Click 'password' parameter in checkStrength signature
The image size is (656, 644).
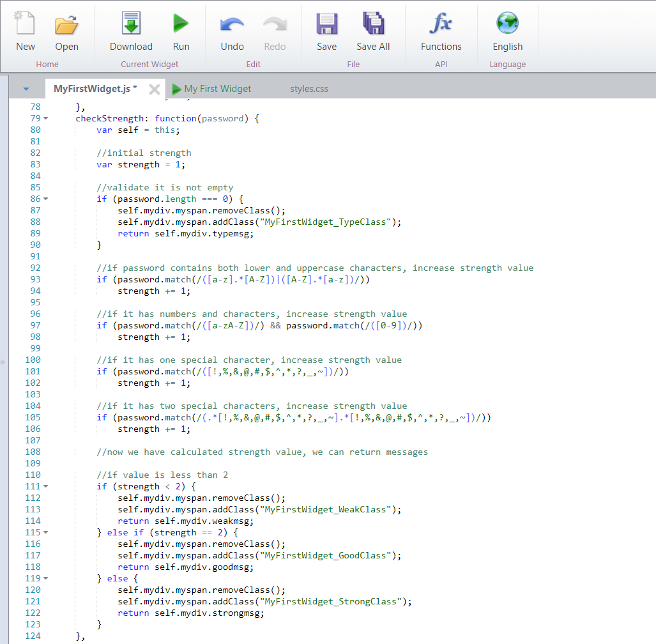point(222,118)
